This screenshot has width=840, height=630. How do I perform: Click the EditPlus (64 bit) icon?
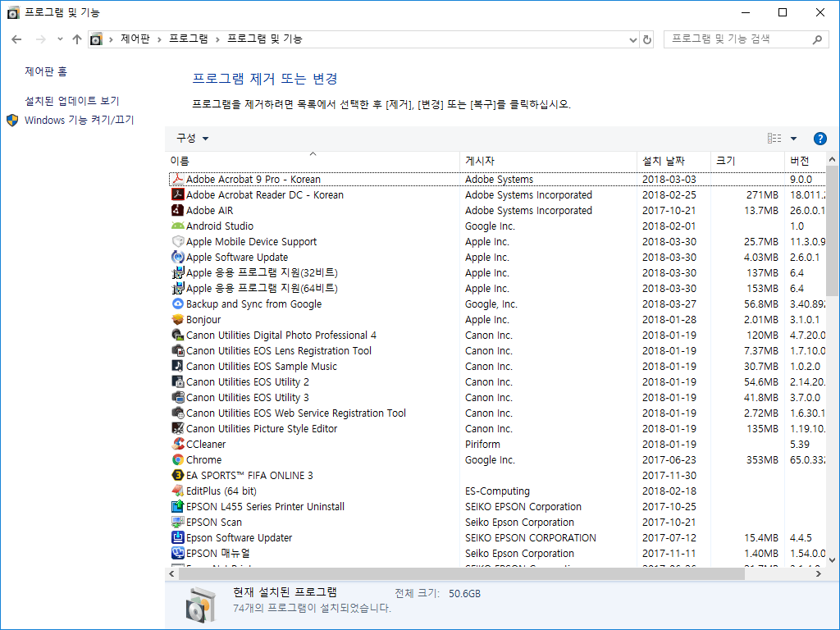(178, 491)
